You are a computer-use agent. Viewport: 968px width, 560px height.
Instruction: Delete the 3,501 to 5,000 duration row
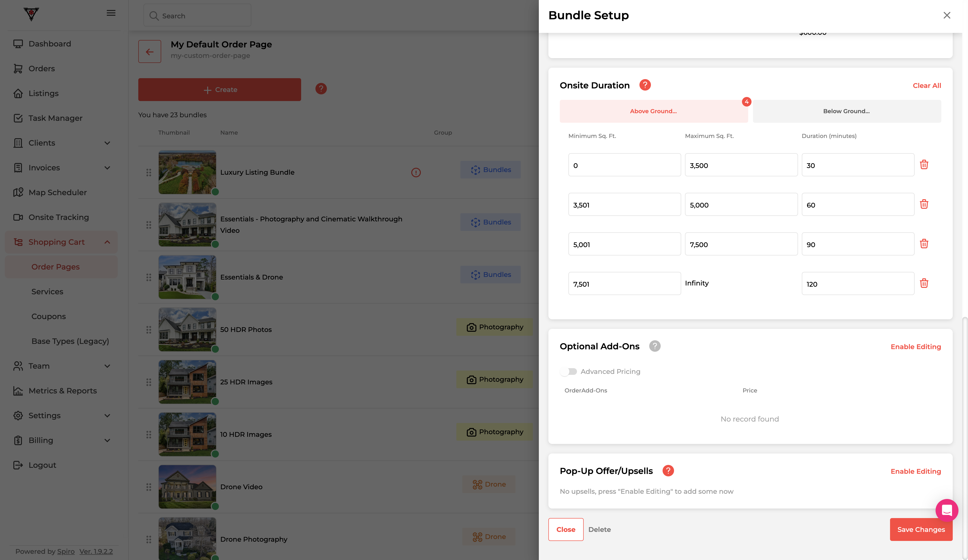click(x=924, y=204)
